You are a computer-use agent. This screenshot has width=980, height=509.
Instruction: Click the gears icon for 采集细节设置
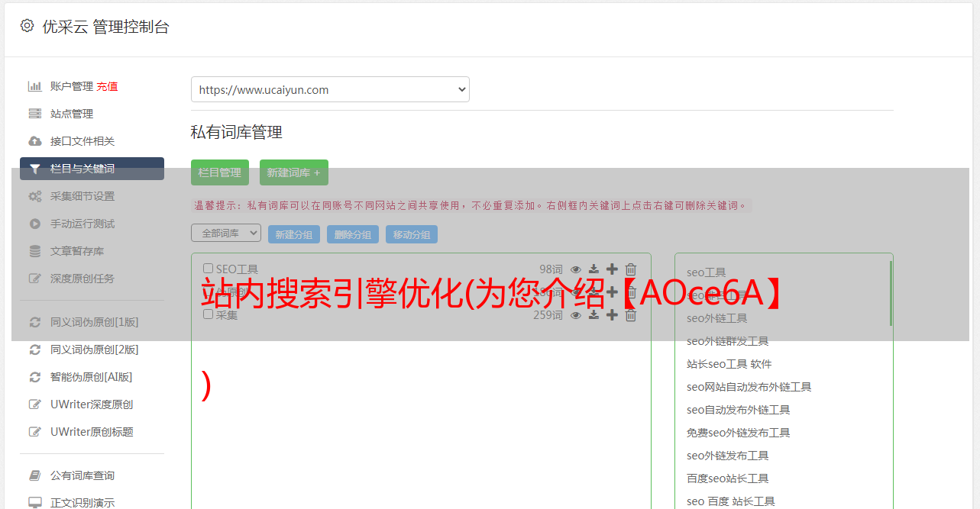point(34,196)
